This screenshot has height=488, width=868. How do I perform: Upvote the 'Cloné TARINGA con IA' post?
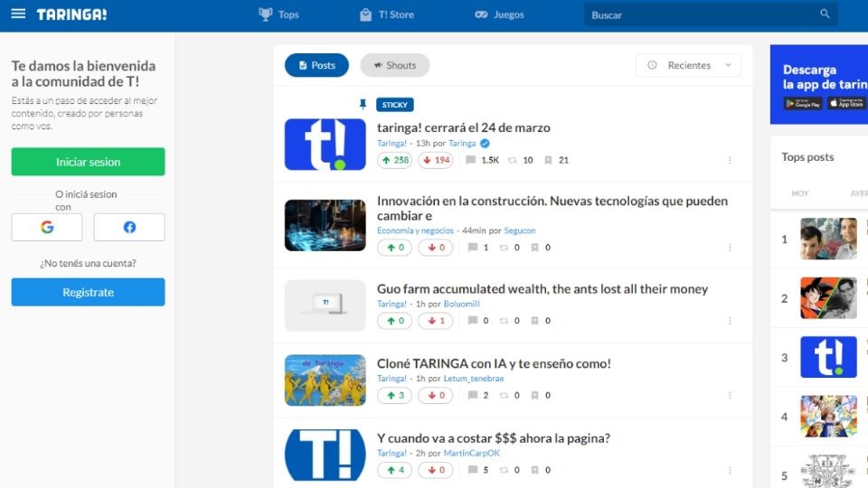click(395, 395)
